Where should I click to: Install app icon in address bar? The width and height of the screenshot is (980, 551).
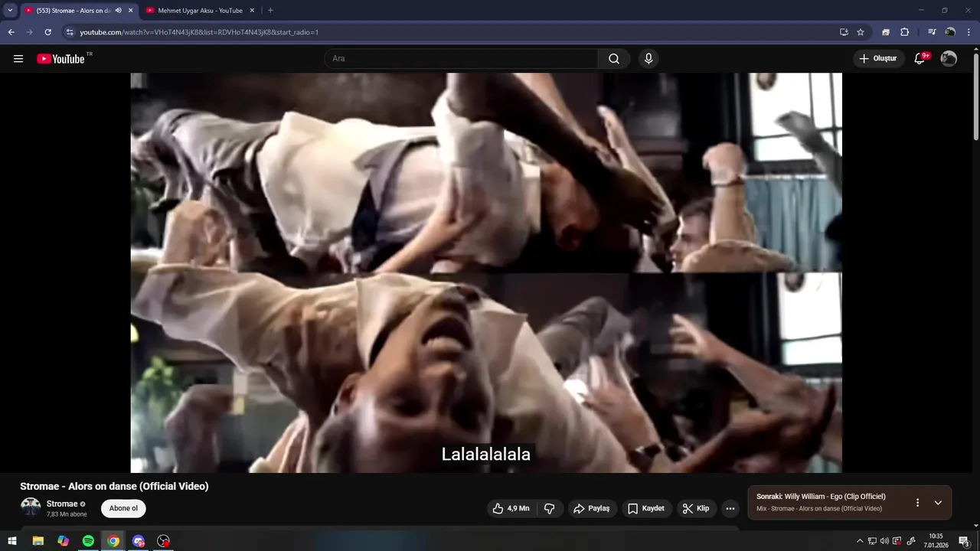844,32
